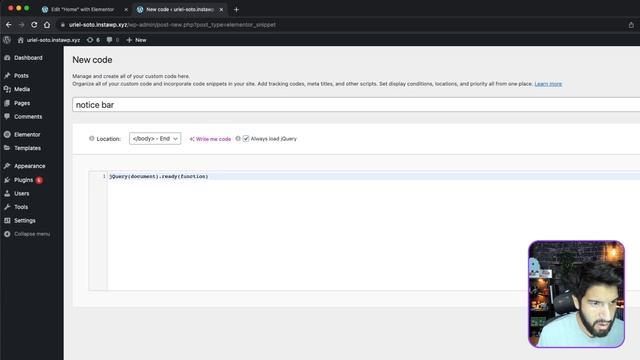Click the Settings icon in the sidebar
The height and width of the screenshot is (360, 640).
tap(7, 220)
